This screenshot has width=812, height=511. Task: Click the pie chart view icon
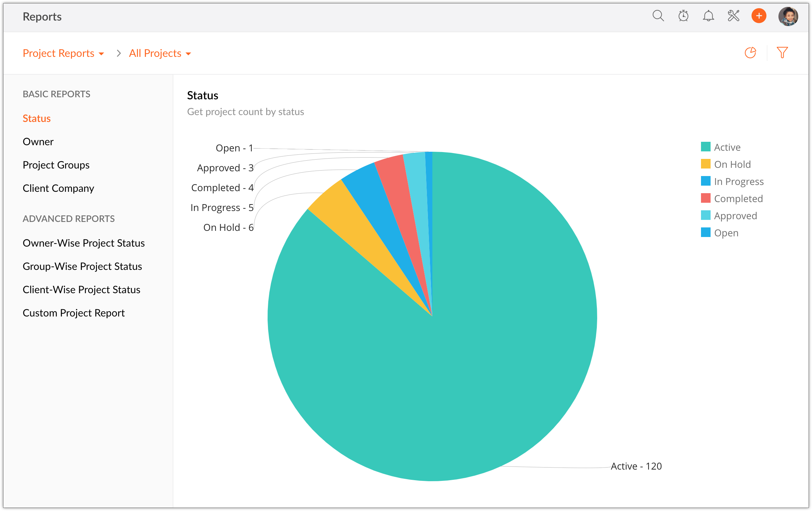(x=750, y=53)
